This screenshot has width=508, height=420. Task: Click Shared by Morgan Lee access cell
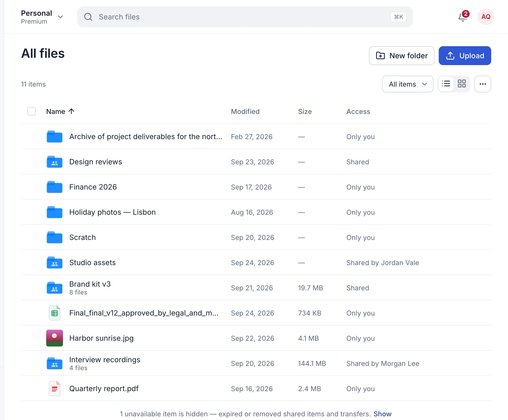click(x=383, y=364)
